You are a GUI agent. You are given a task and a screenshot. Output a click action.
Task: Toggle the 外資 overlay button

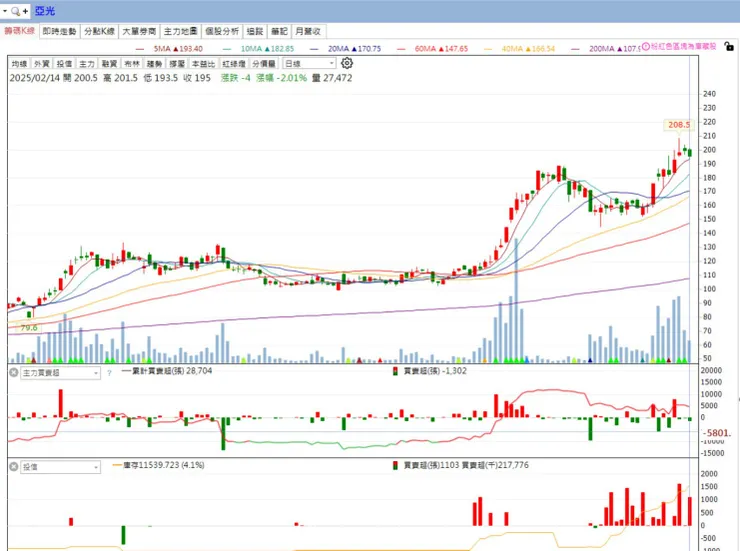42,63
